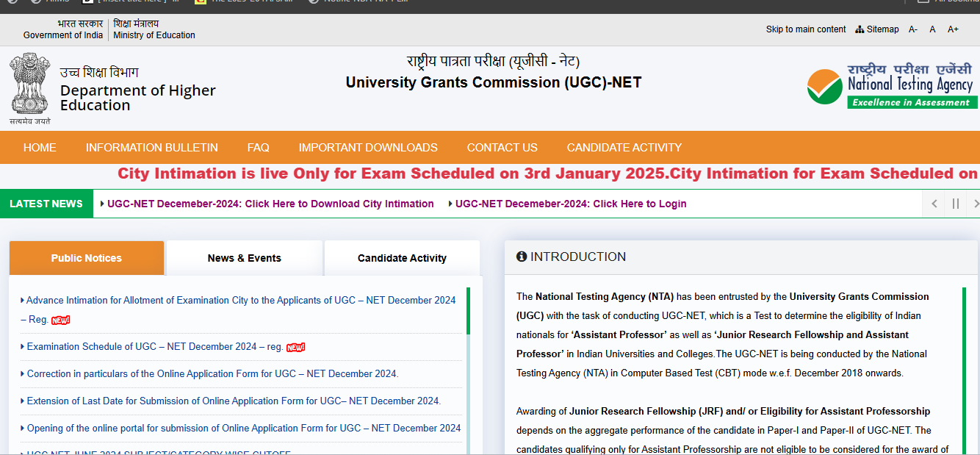This screenshot has width=980, height=455.
Task: Click the info icon beside INTRODUCTION
Action: pos(522,257)
